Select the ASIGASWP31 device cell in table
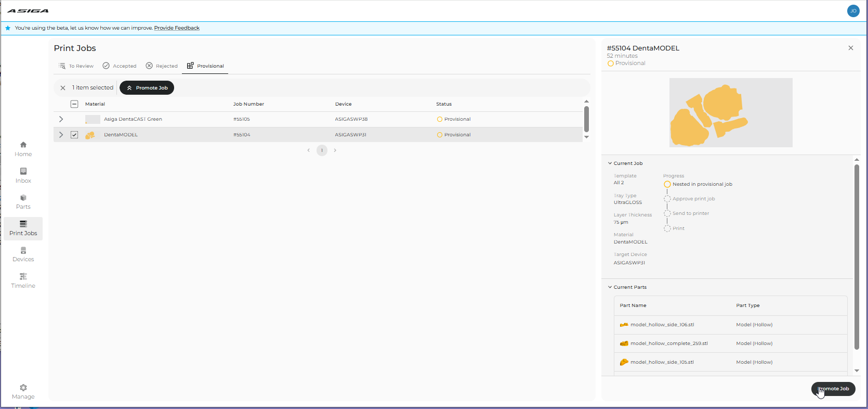The height and width of the screenshot is (409, 868). 351,135
